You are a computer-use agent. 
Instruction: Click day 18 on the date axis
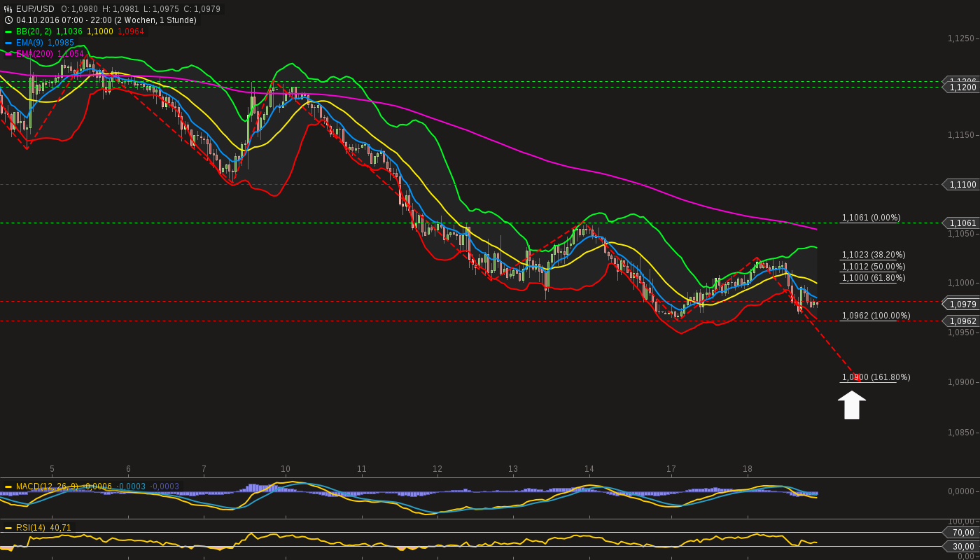[748, 469]
